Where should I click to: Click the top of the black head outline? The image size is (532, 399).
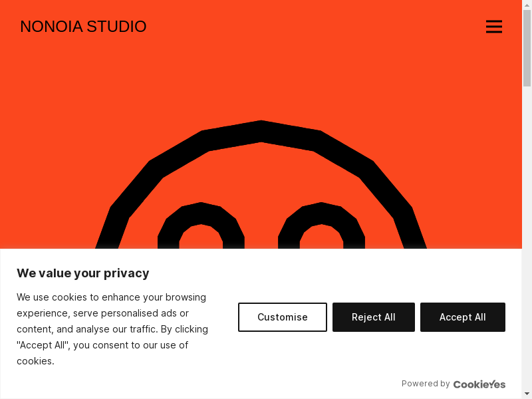[x=261, y=131]
